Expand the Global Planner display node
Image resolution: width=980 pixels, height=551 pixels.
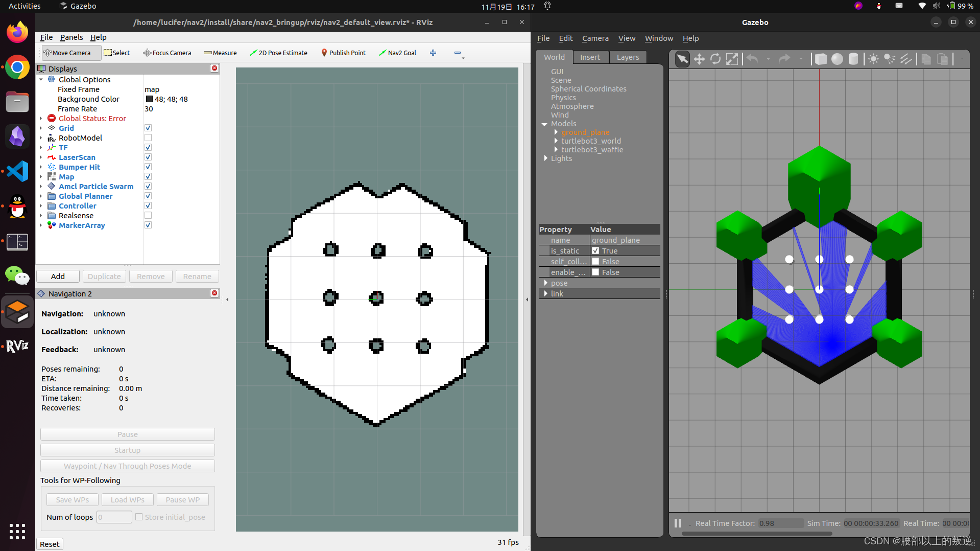tap(41, 196)
